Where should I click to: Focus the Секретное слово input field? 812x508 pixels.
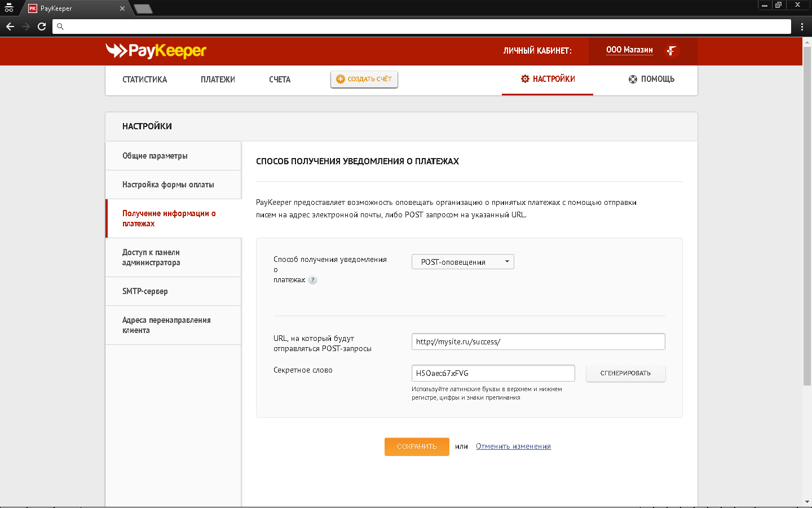(493, 373)
